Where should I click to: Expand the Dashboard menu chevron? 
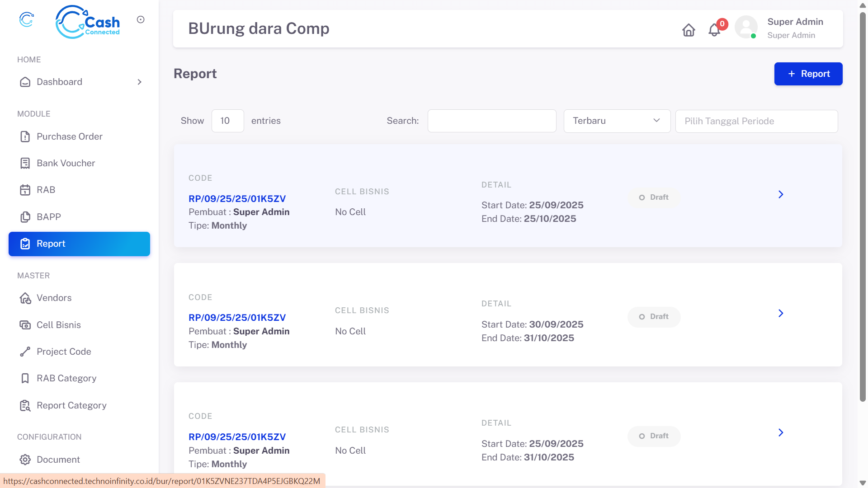pyautogui.click(x=139, y=82)
